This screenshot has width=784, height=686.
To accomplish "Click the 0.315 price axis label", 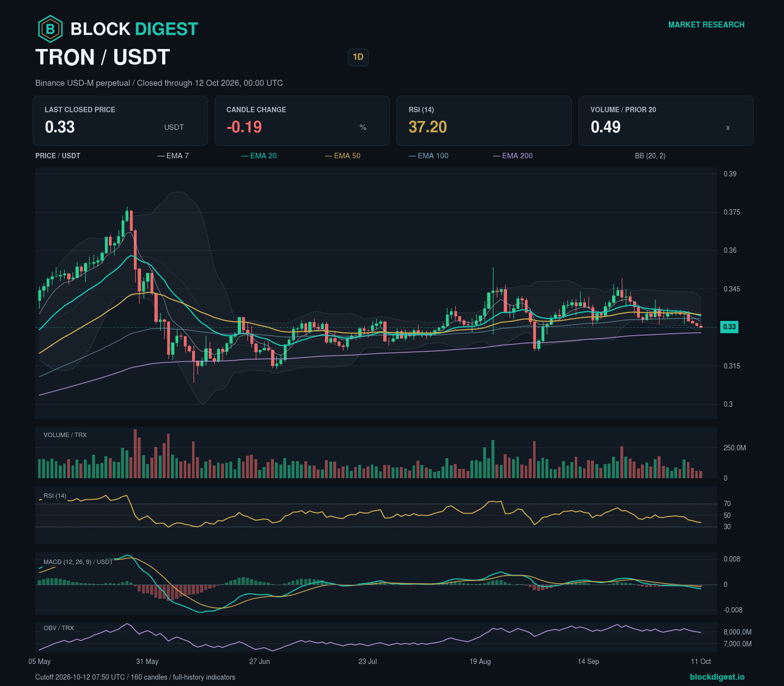I will pos(732,366).
